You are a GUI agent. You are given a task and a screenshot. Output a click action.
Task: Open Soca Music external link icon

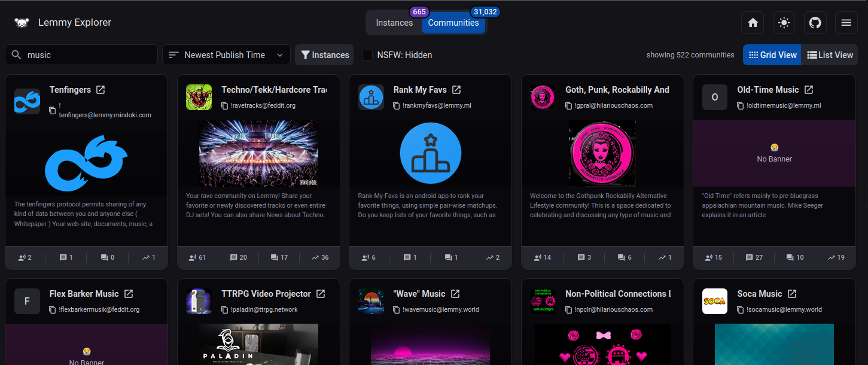[792, 294]
